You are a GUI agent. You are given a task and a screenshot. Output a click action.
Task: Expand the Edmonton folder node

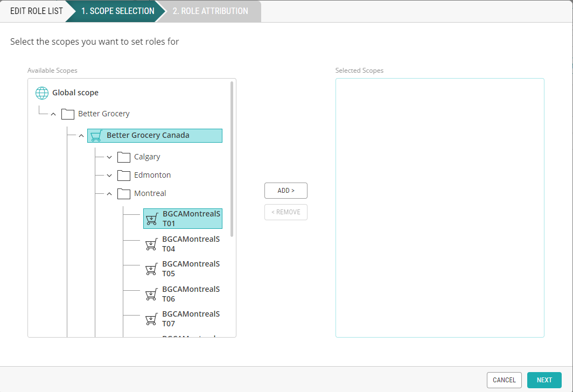109,176
